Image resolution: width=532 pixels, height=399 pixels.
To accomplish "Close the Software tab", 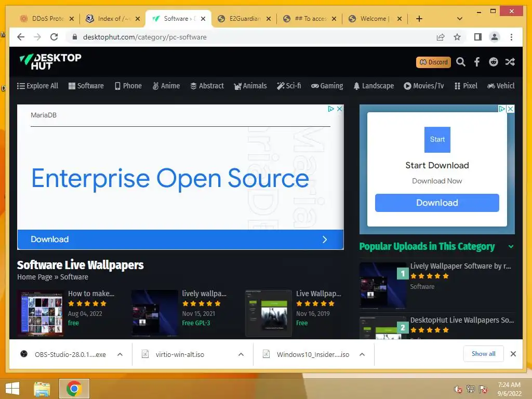I will pos(203,19).
